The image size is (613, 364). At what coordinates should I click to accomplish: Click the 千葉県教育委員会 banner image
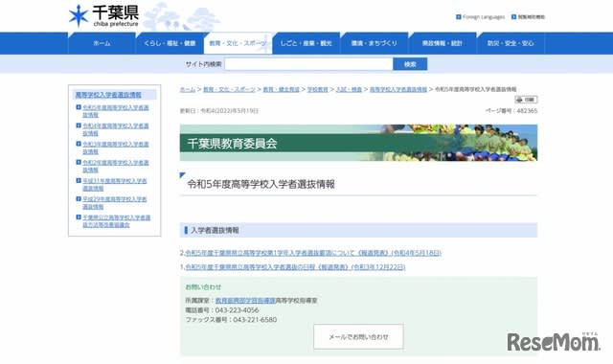coord(358,143)
